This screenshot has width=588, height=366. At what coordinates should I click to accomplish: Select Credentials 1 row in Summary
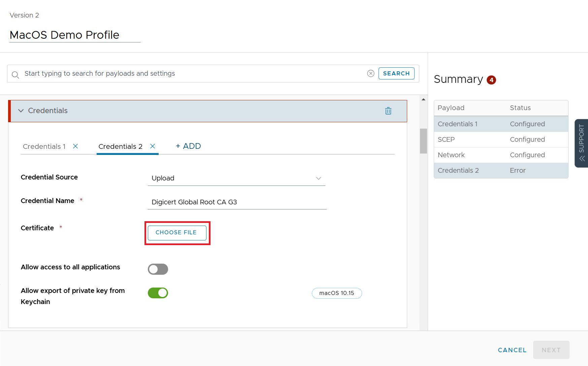point(501,124)
